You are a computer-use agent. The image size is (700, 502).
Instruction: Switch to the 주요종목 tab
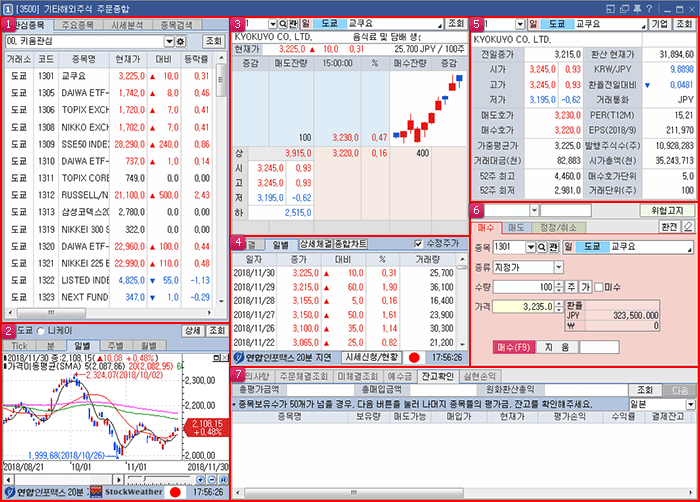tap(78, 25)
